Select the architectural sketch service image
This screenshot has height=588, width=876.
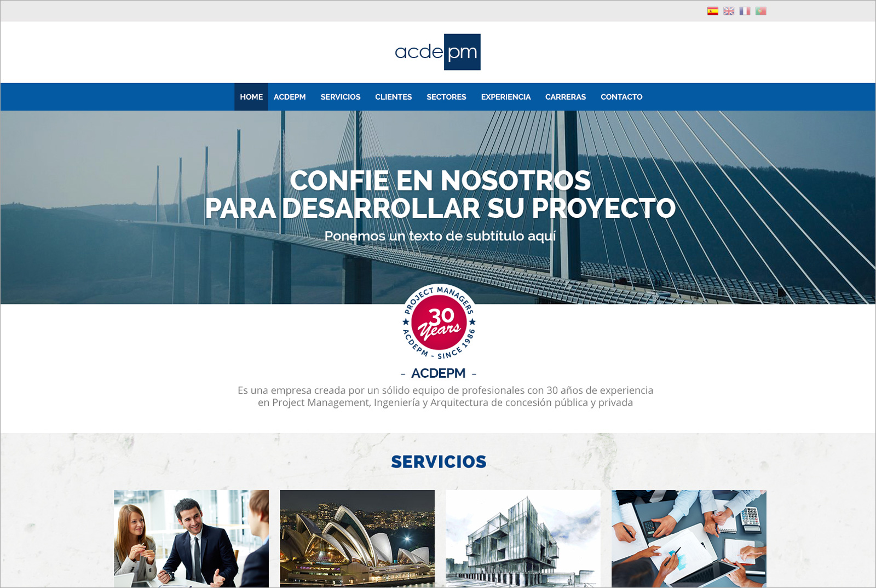522,539
